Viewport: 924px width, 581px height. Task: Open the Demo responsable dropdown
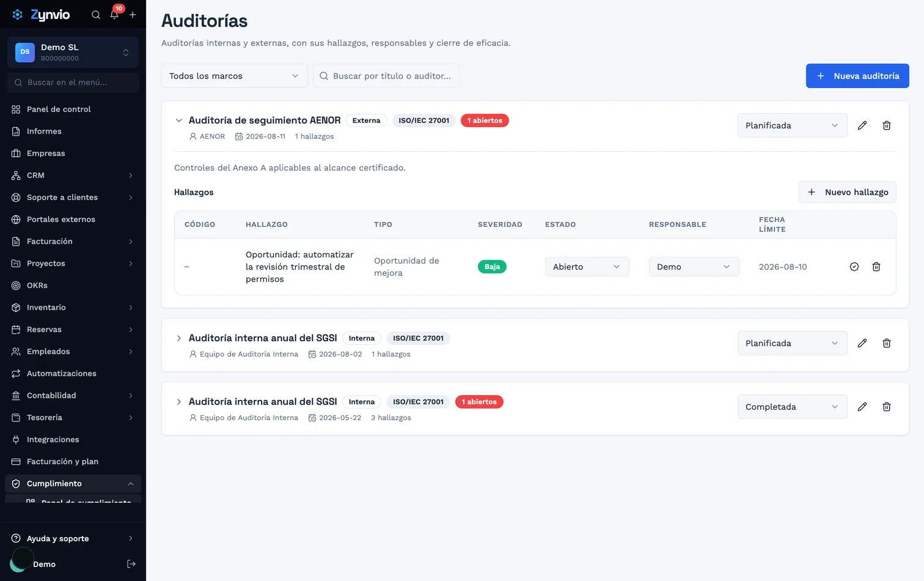694,267
